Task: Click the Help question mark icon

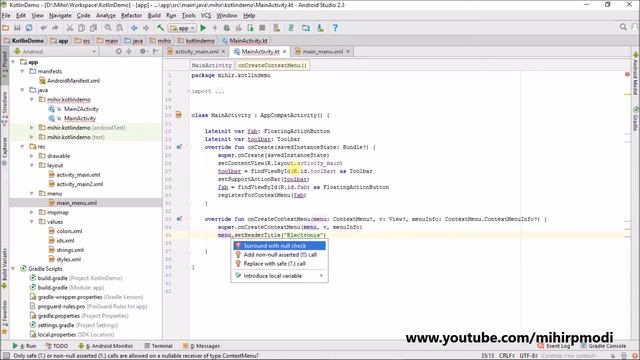Action: 335,28
